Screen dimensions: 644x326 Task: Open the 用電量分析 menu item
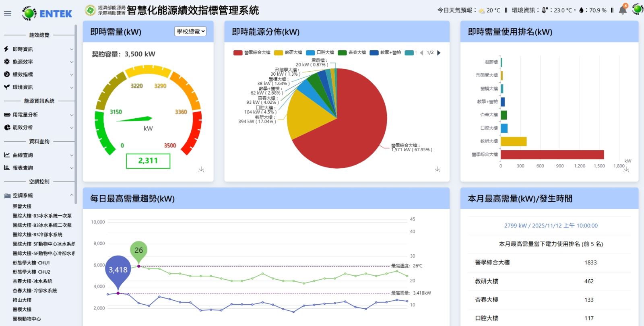[38, 115]
